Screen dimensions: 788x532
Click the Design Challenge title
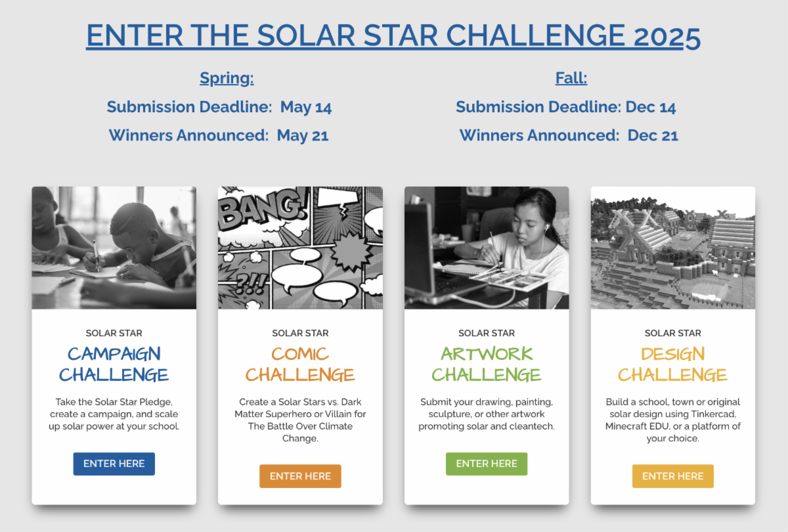pyautogui.click(x=672, y=364)
